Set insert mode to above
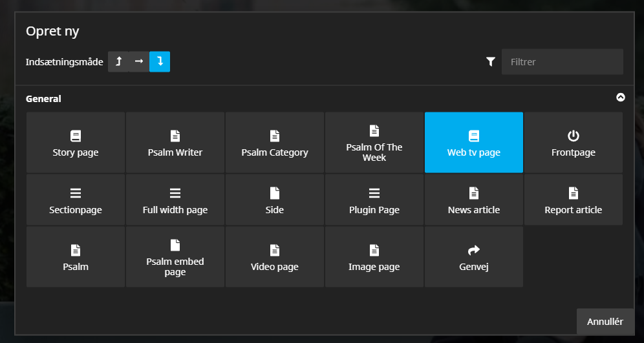This screenshot has width=644, height=343. [118, 61]
